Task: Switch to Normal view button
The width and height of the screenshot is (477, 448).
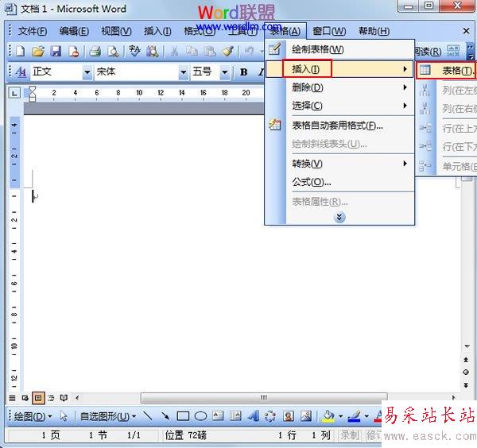Action: (12, 398)
